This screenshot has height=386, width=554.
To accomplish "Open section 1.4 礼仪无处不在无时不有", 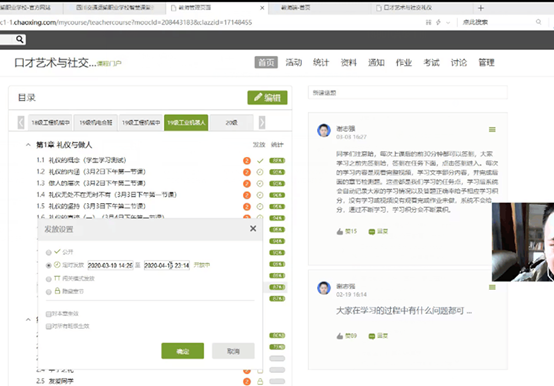I will point(106,195).
